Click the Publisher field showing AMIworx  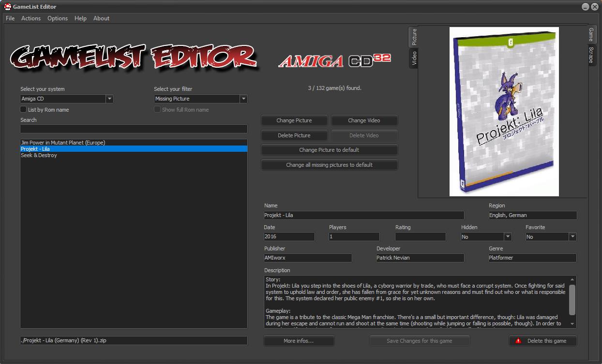click(x=308, y=258)
